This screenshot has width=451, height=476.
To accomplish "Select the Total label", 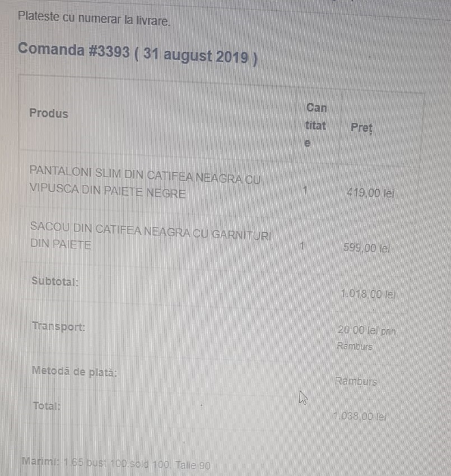I will coord(47,406).
